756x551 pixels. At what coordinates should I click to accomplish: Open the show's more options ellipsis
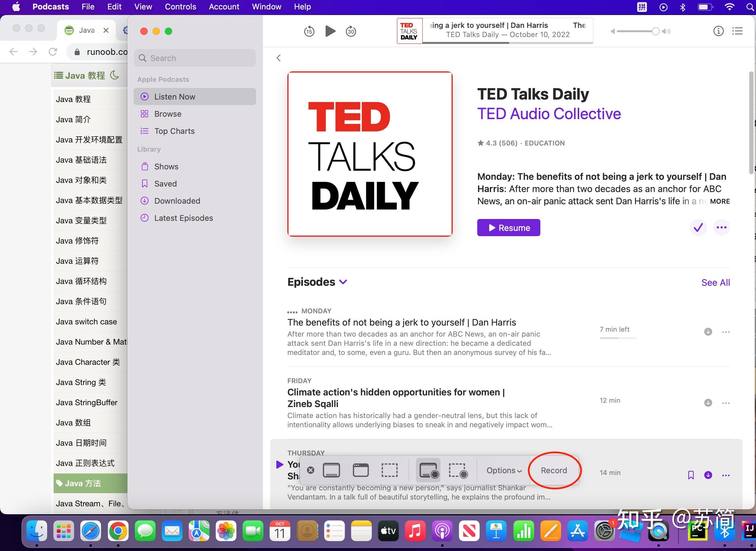722,228
